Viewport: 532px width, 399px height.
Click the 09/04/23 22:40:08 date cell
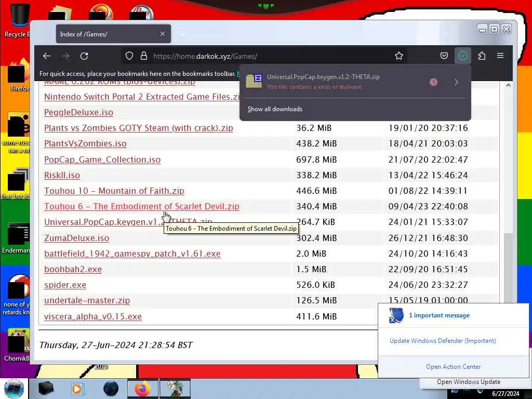[428, 206]
